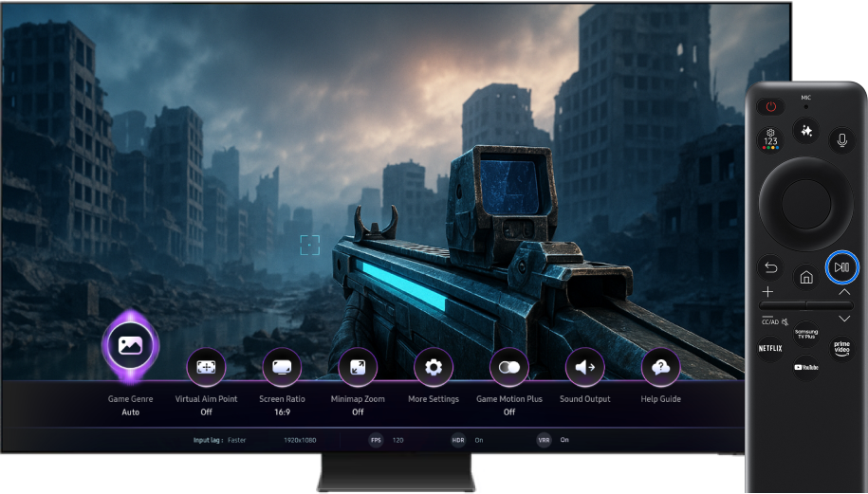Open Minimap Zoom option
The image size is (868, 494).
(358, 367)
